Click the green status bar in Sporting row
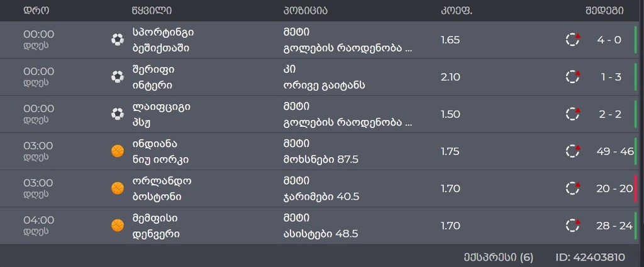The width and height of the screenshot is (644, 267). click(x=635, y=40)
